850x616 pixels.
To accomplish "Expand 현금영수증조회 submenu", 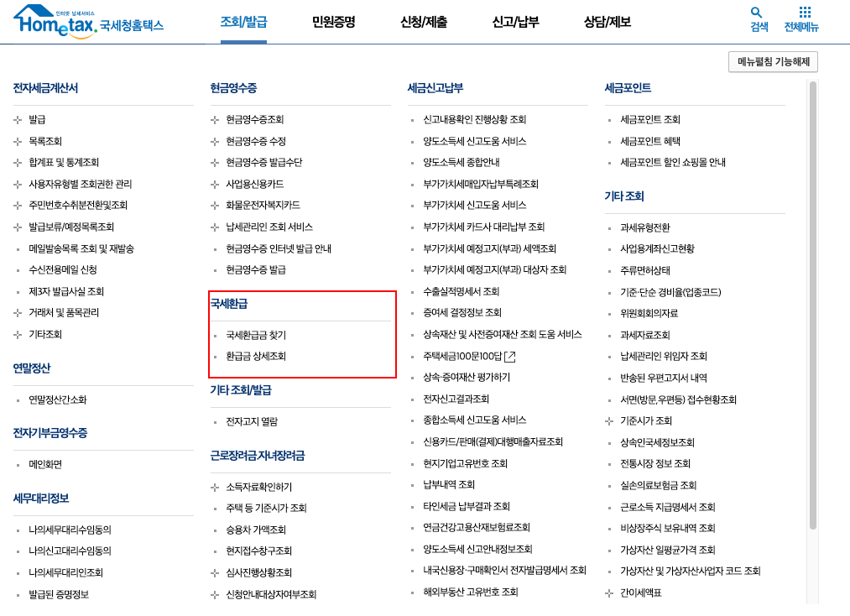I will pos(215,120).
